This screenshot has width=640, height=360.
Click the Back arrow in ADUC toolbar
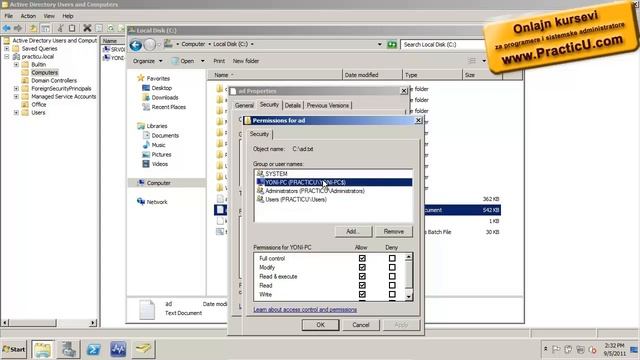(x=7, y=28)
